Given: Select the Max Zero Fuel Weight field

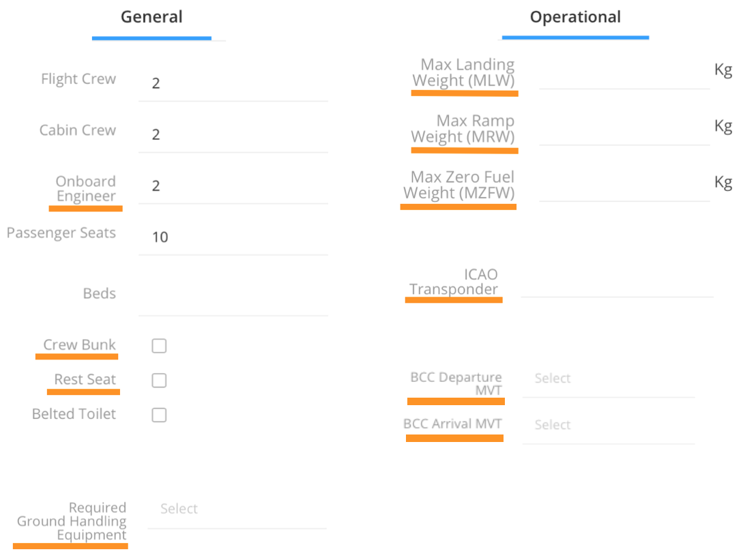Looking at the screenshot, I should pyautogui.click(x=623, y=186).
